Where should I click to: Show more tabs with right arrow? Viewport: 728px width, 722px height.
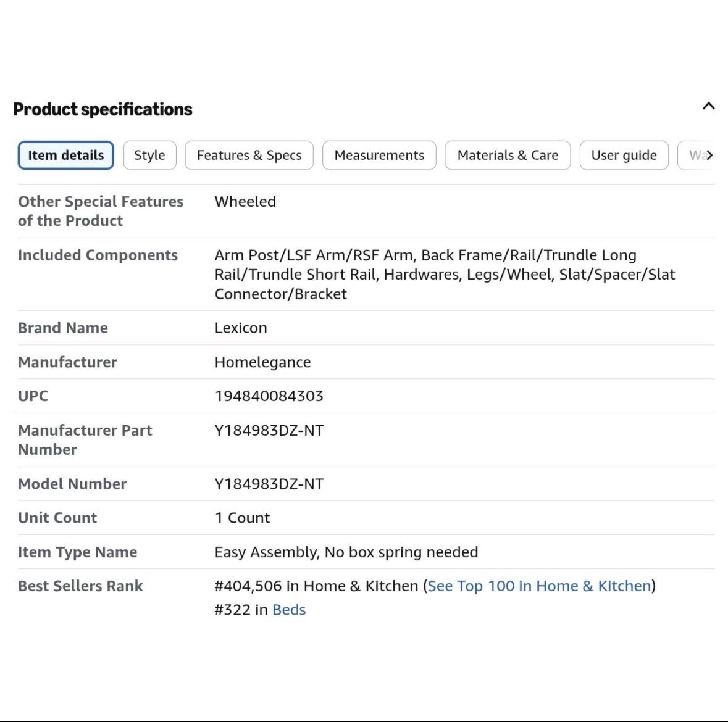tap(709, 156)
